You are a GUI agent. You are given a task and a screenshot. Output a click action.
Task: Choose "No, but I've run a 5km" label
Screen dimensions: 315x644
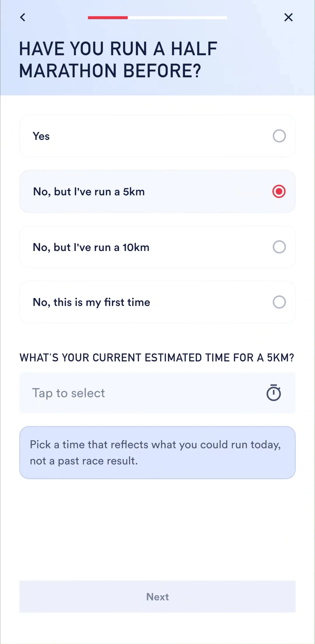point(89,192)
